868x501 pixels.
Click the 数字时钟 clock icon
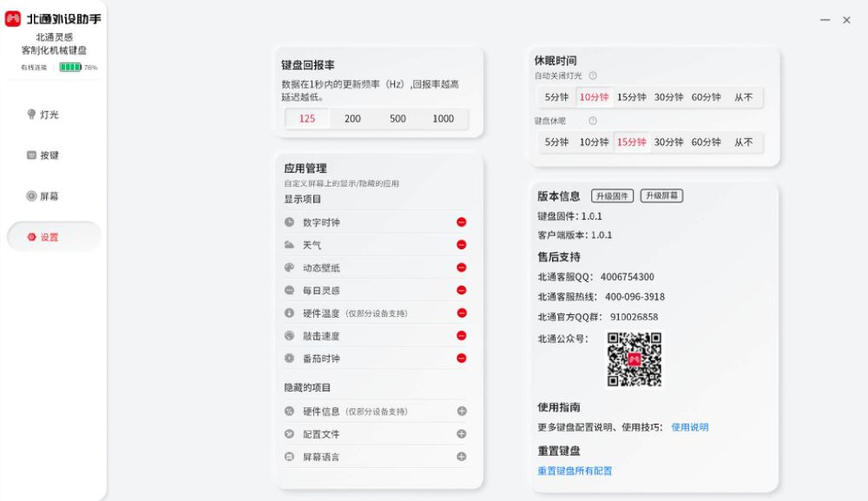click(x=289, y=222)
